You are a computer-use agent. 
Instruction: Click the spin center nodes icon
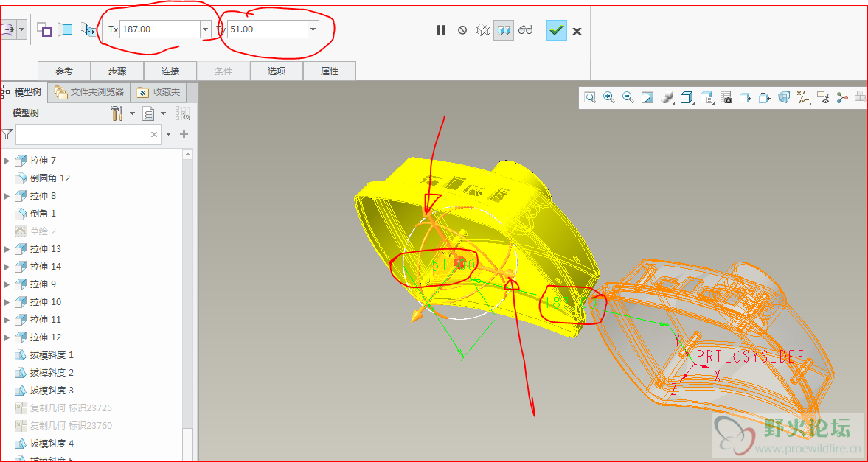[x=842, y=98]
